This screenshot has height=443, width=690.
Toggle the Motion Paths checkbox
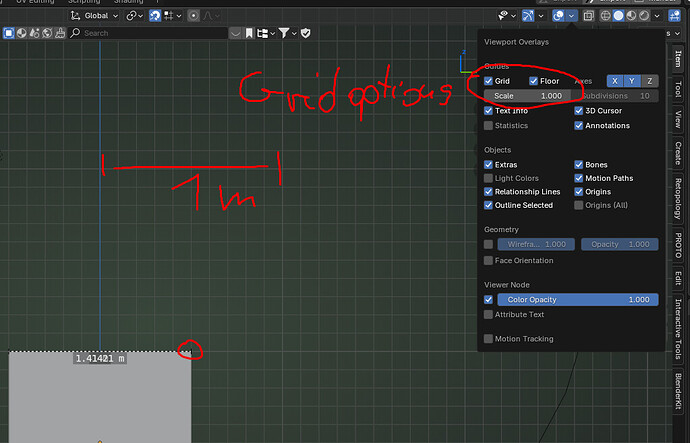point(579,178)
